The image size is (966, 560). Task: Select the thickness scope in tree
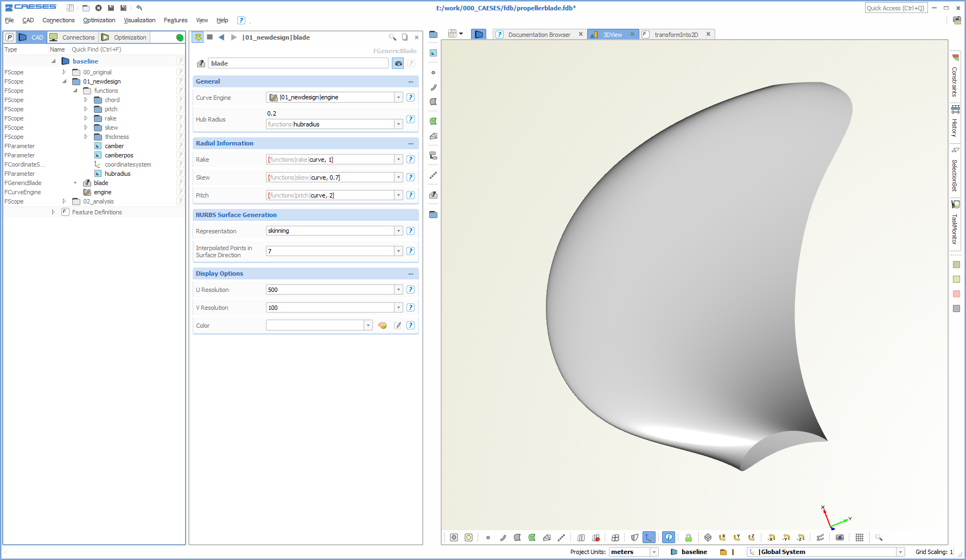117,137
